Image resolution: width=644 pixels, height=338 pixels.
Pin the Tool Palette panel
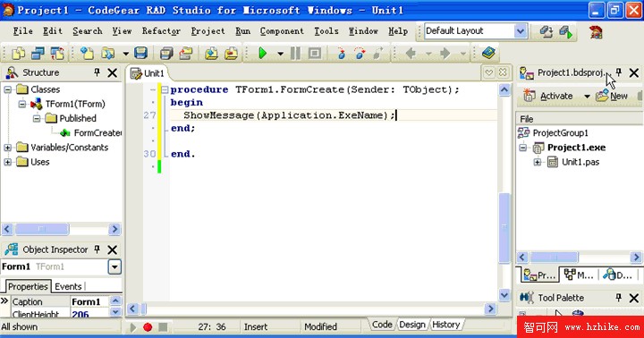(619, 298)
